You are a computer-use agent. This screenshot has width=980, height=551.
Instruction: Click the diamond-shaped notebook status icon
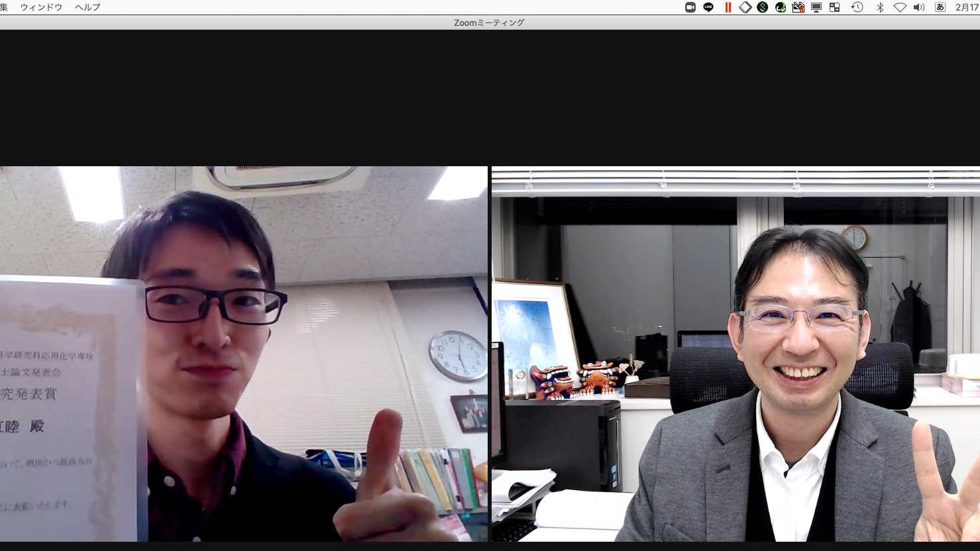(x=745, y=7)
